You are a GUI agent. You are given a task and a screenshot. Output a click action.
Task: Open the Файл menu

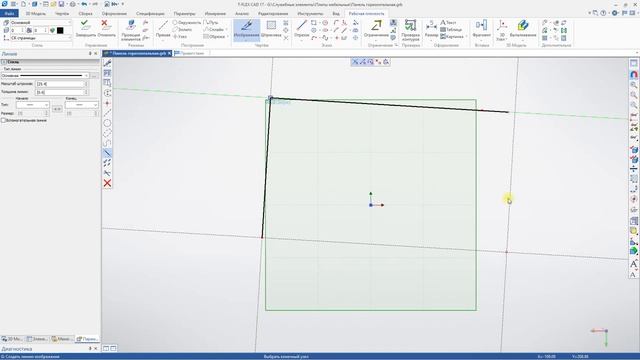click(9, 13)
